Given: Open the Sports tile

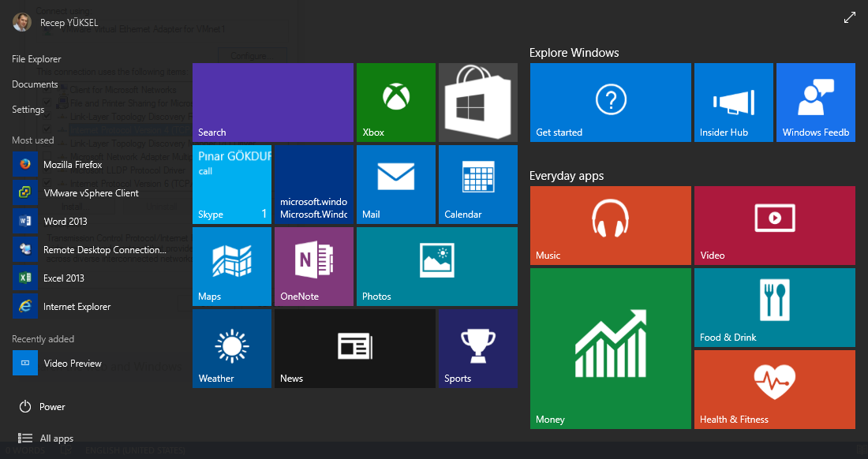Looking at the screenshot, I should pos(477,349).
